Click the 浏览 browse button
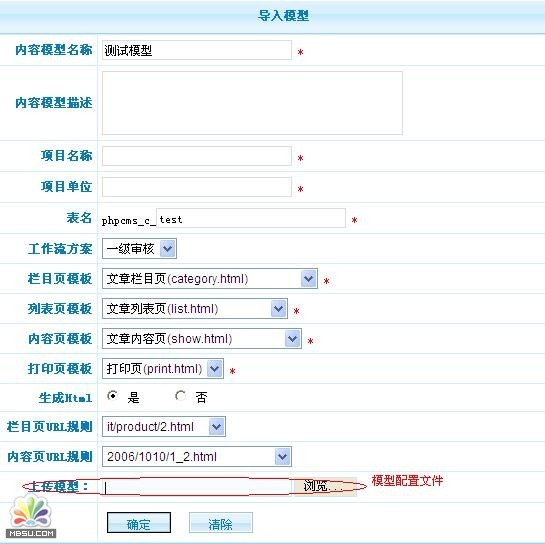The width and height of the screenshot is (545, 544). point(325,486)
